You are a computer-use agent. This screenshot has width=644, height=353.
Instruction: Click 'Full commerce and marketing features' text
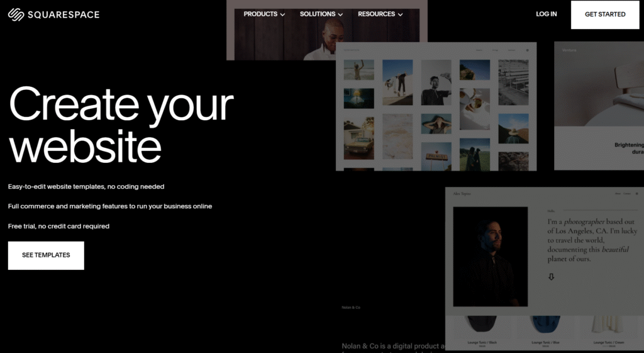(x=110, y=206)
